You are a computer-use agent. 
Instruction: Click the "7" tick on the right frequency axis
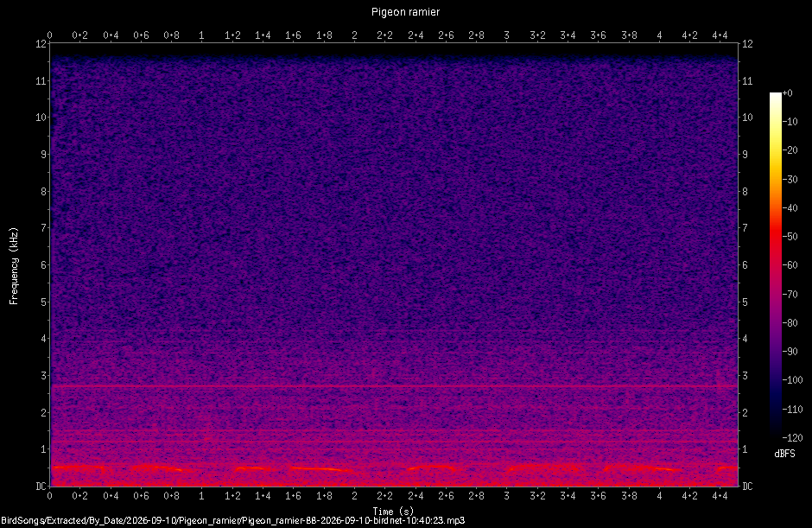[x=745, y=228]
